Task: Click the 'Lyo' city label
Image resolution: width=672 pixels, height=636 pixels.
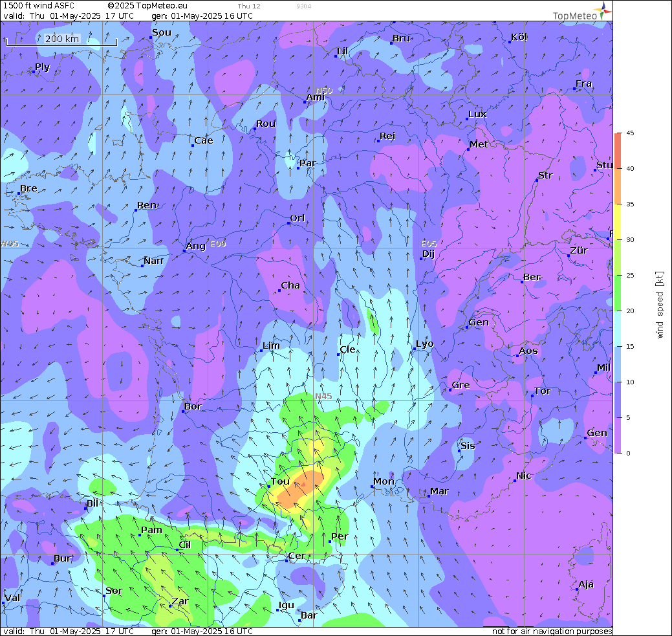Action: [x=425, y=344]
